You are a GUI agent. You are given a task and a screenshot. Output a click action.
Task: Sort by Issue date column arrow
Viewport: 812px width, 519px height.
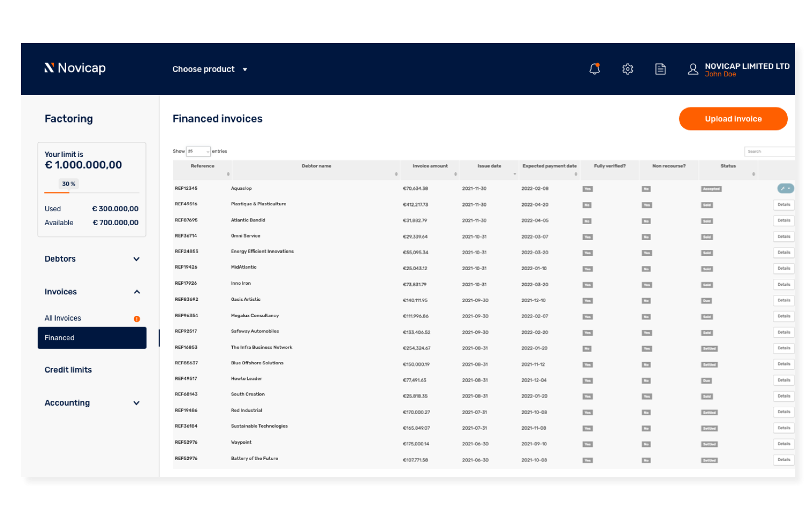[x=515, y=174]
